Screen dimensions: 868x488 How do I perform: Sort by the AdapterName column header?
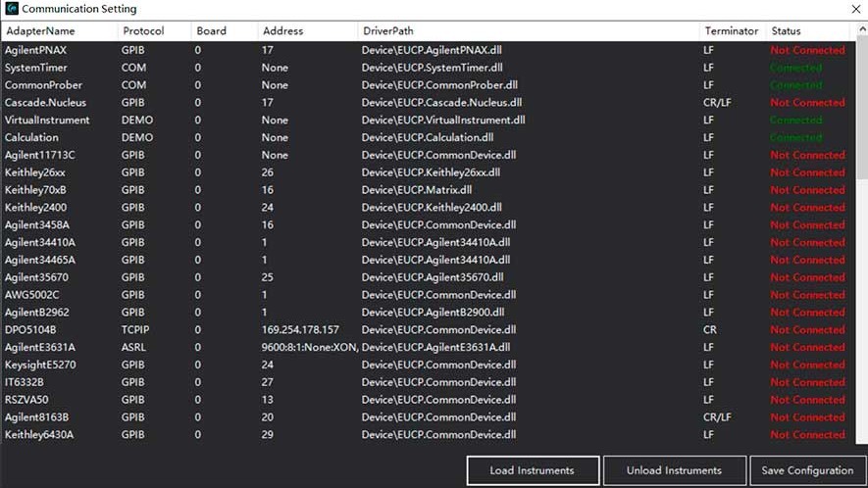(59, 31)
